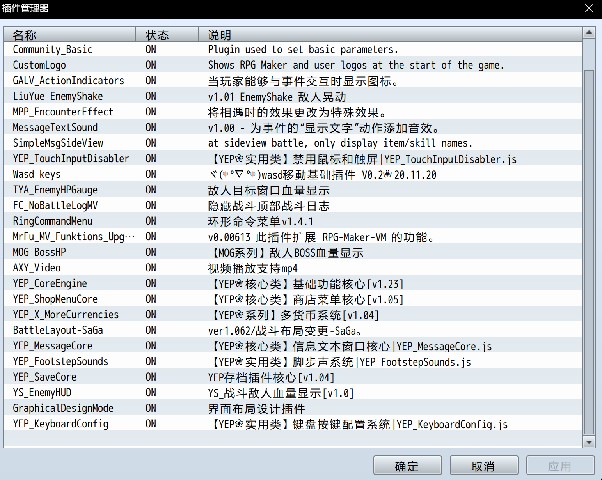
Task: Select the MrFu_MV_Funktions_Upg plugin
Action: point(293,237)
